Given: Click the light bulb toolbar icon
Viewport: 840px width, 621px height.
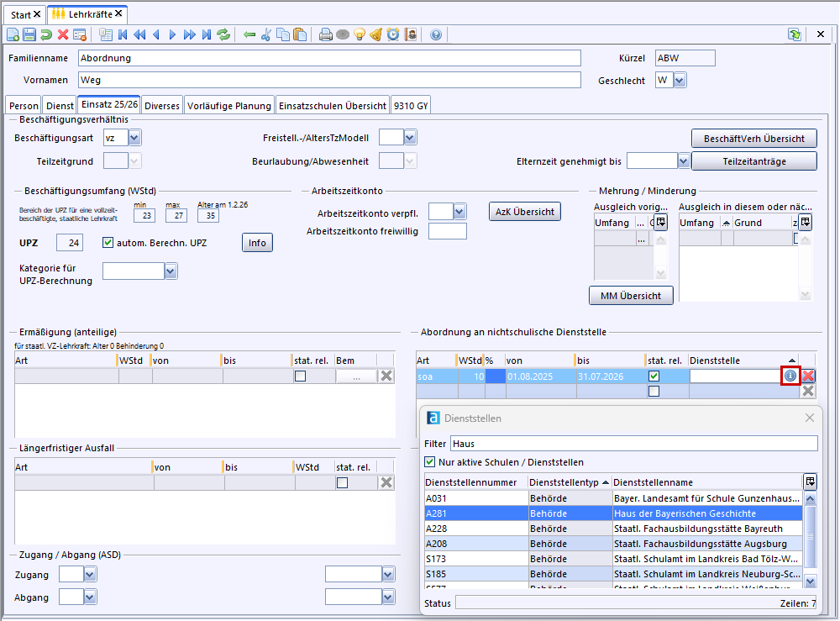Looking at the screenshot, I should 360,34.
